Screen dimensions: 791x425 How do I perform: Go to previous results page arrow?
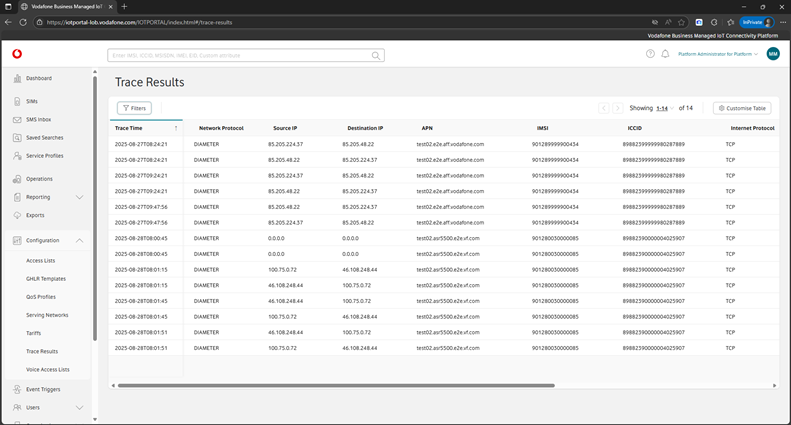[x=603, y=108]
